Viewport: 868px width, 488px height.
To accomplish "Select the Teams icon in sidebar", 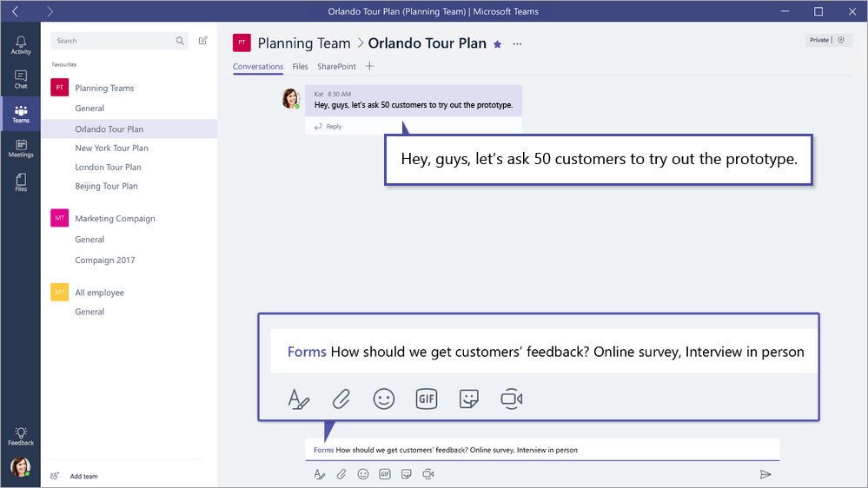I will 21,114.
